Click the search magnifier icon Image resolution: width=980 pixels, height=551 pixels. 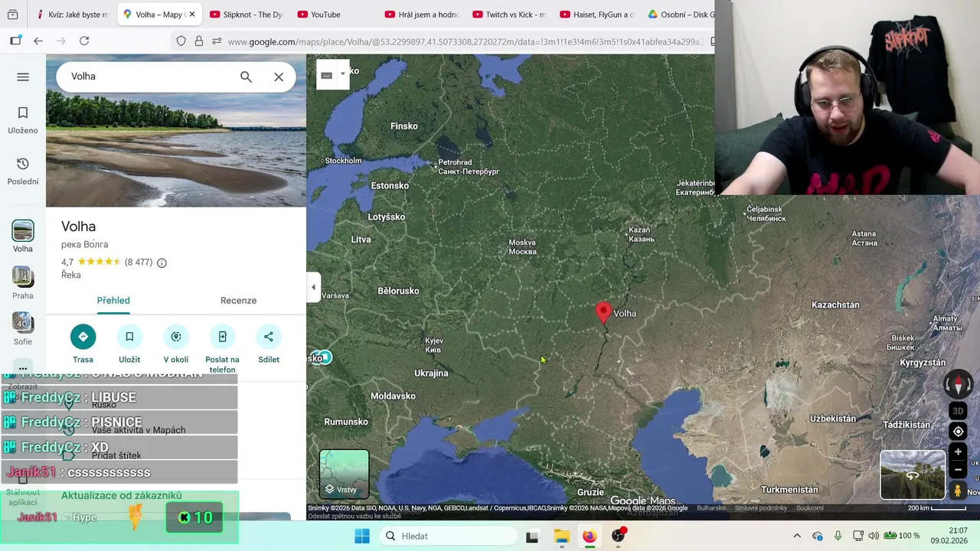point(246,77)
